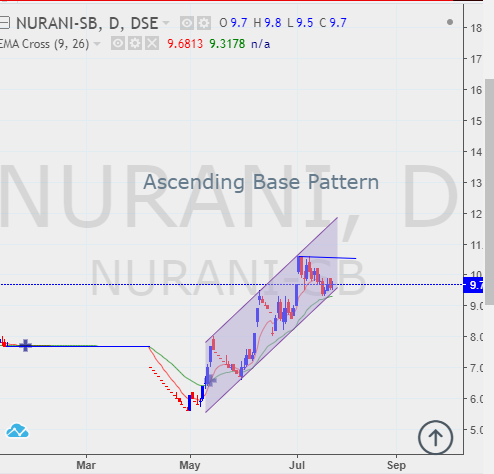Click the red EMA value 9.6813
Image resolution: width=494 pixels, height=474 pixels.
coord(185,44)
